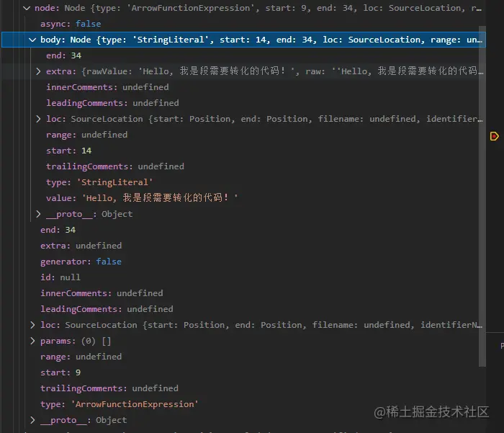Expand loc SourceLocation under body
Image resolution: width=504 pixels, height=433 pixels.
point(38,119)
